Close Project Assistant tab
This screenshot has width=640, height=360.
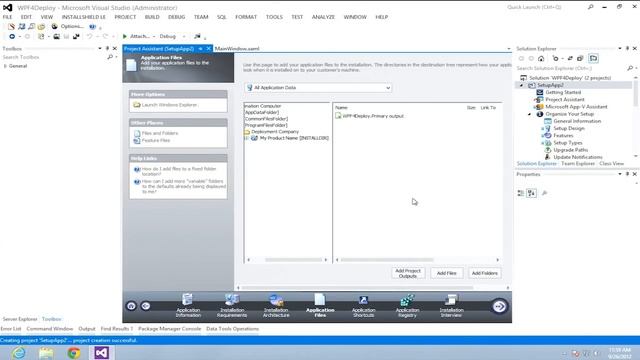coord(209,49)
